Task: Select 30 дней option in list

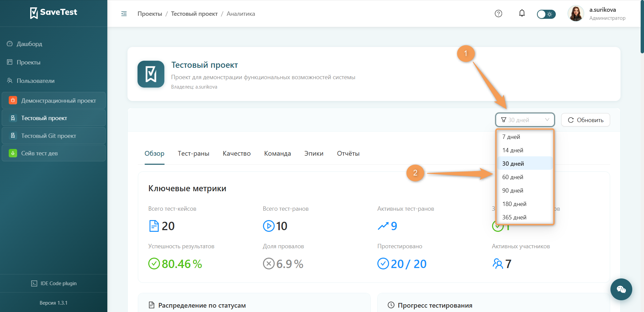Action: 525,164
